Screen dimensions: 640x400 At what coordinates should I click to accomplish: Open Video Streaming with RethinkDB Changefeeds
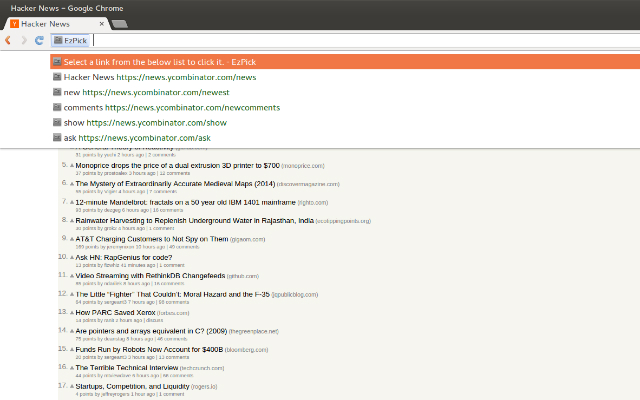pos(150,276)
